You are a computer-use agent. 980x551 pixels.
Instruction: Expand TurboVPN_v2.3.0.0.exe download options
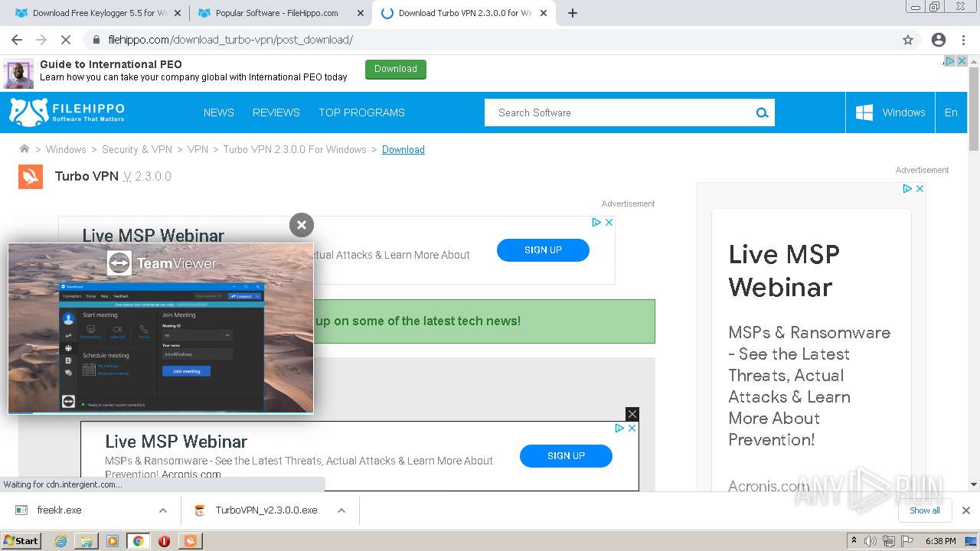click(341, 510)
